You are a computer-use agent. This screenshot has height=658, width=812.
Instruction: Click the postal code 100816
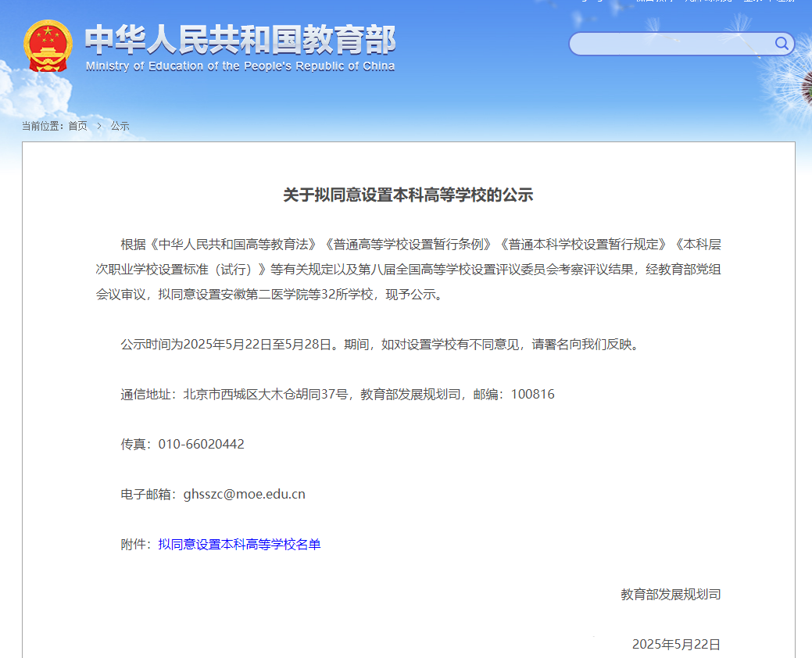[533, 395]
